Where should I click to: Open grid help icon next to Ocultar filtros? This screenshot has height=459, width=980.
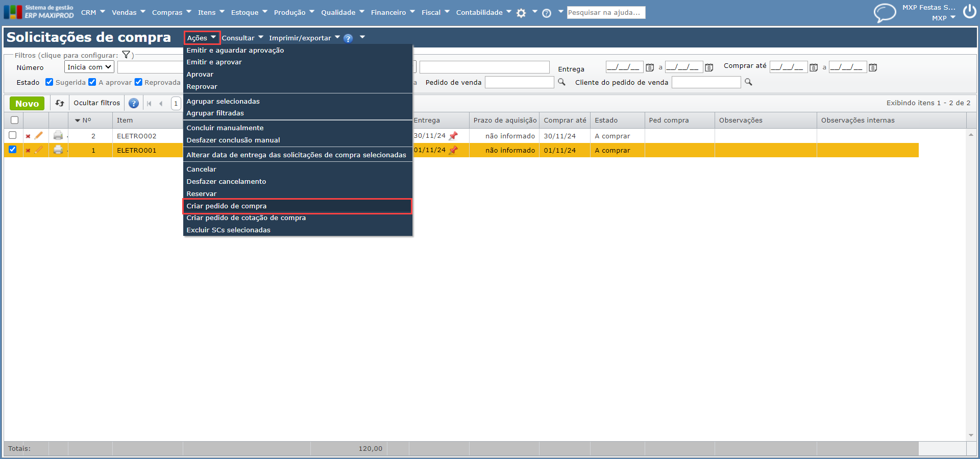pyautogui.click(x=134, y=103)
